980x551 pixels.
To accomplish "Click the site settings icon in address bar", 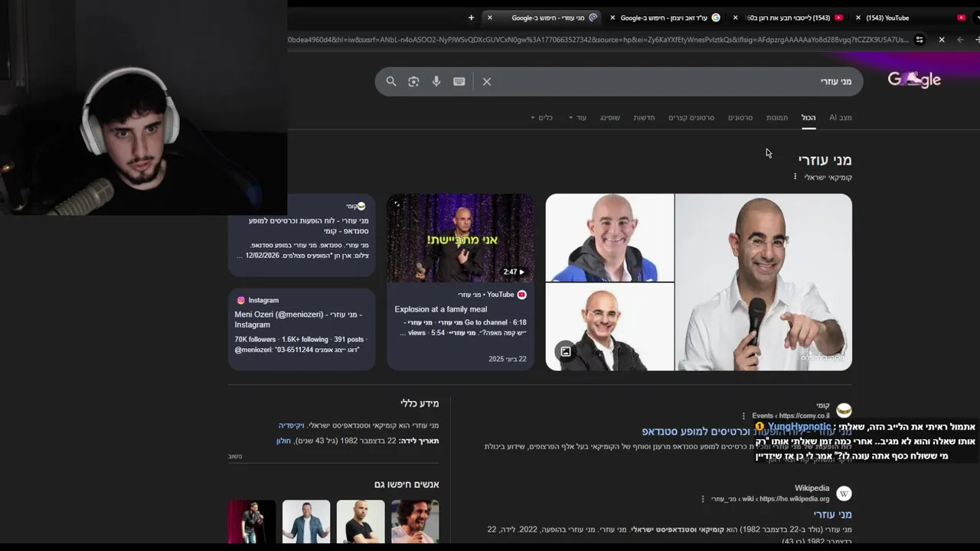I will [x=920, y=40].
